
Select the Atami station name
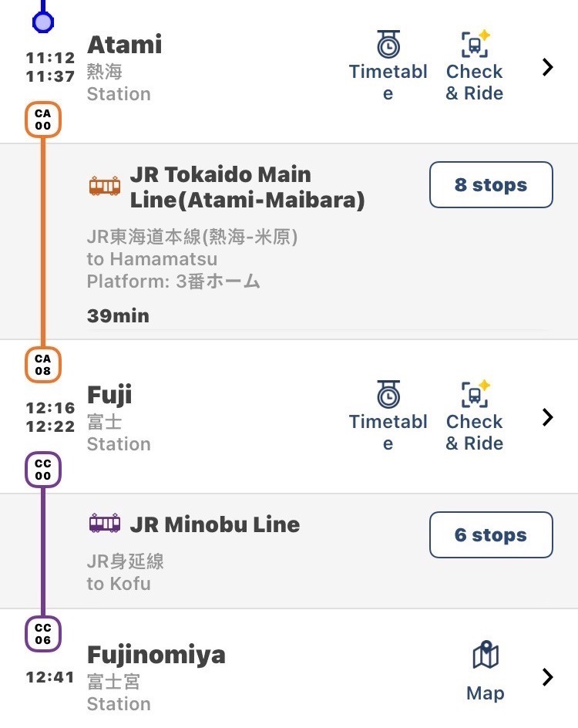(x=125, y=44)
